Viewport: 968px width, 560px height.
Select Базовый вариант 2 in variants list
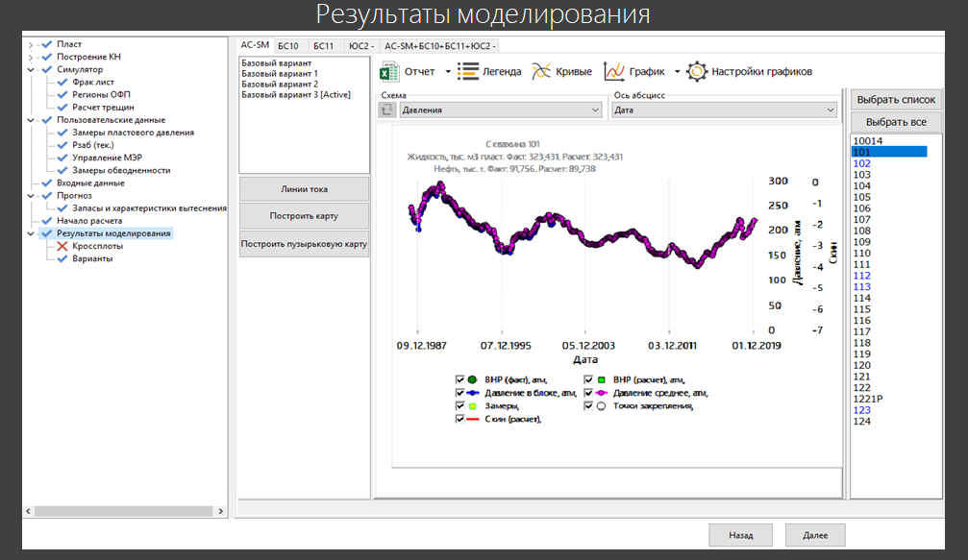point(280,85)
